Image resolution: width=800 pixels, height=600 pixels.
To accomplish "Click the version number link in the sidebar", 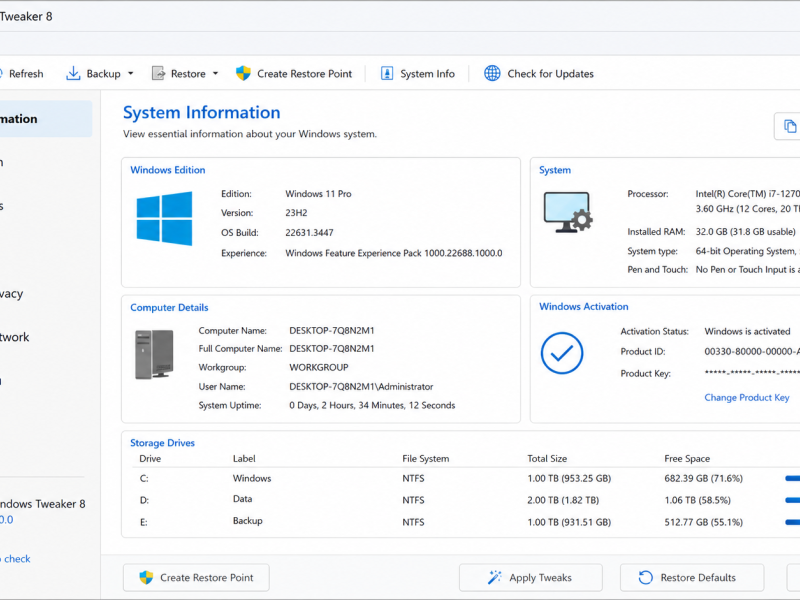I will (7, 520).
